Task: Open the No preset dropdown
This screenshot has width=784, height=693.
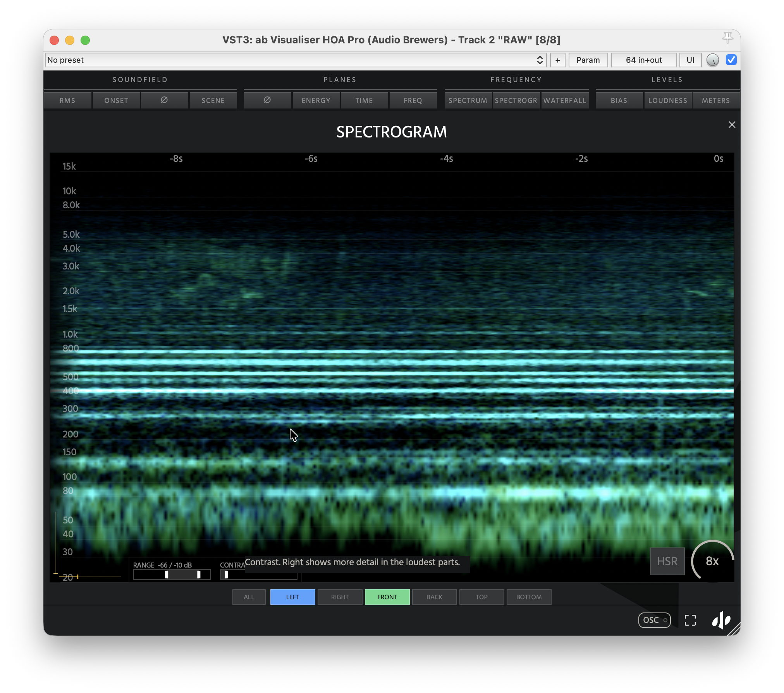Action: tap(296, 60)
